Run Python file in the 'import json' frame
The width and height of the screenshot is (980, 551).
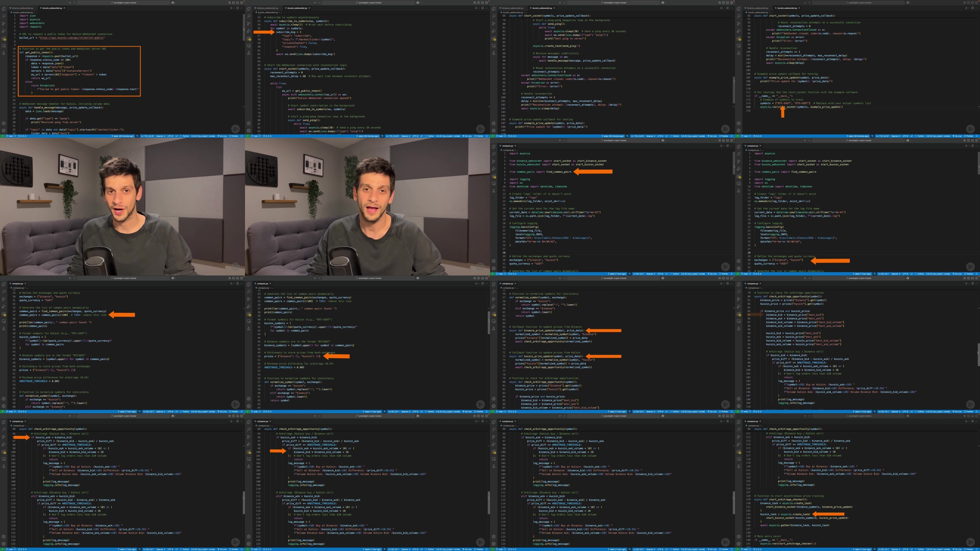231,8
